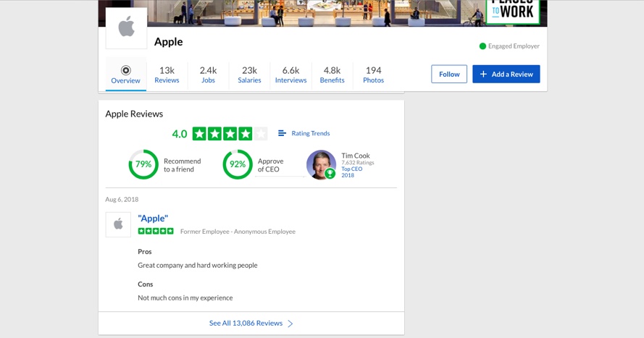Click the Tim Cook name text
644x338 pixels.
pos(356,156)
